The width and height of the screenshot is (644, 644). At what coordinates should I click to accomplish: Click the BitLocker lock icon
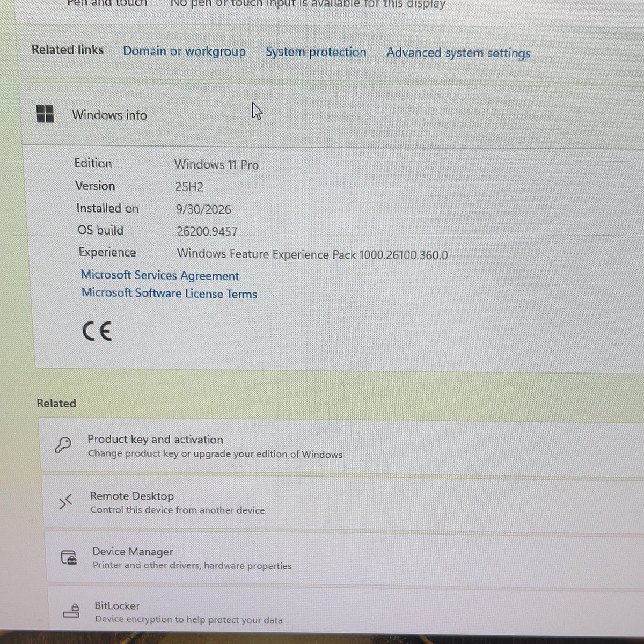point(71,611)
